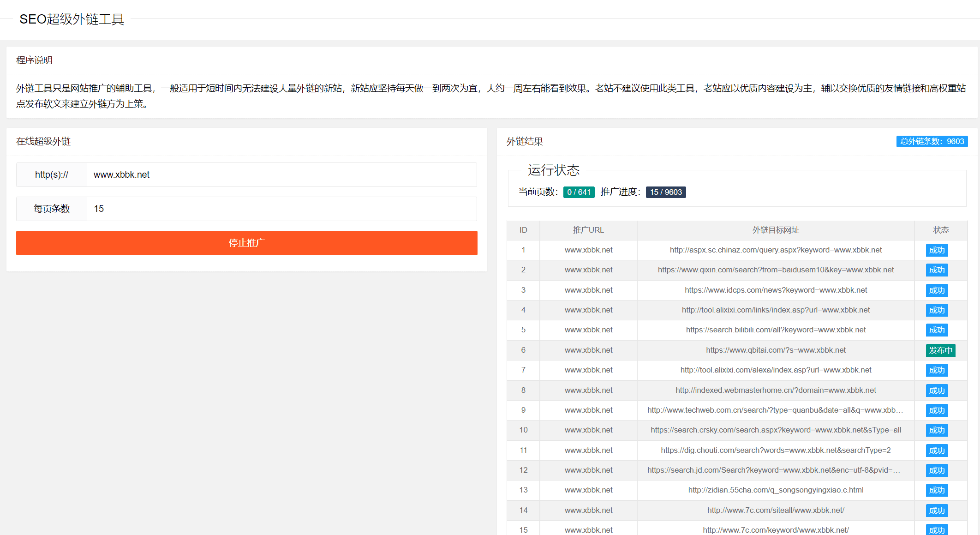Click the 成功 status badge in row 13
The image size is (980, 535).
click(x=937, y=490)
